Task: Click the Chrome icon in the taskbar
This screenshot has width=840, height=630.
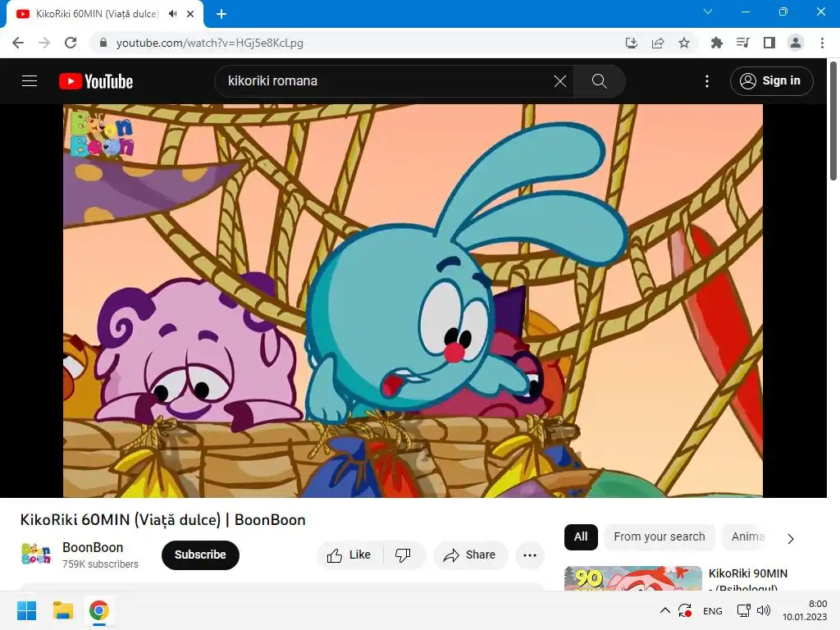Action: point(99,610)
